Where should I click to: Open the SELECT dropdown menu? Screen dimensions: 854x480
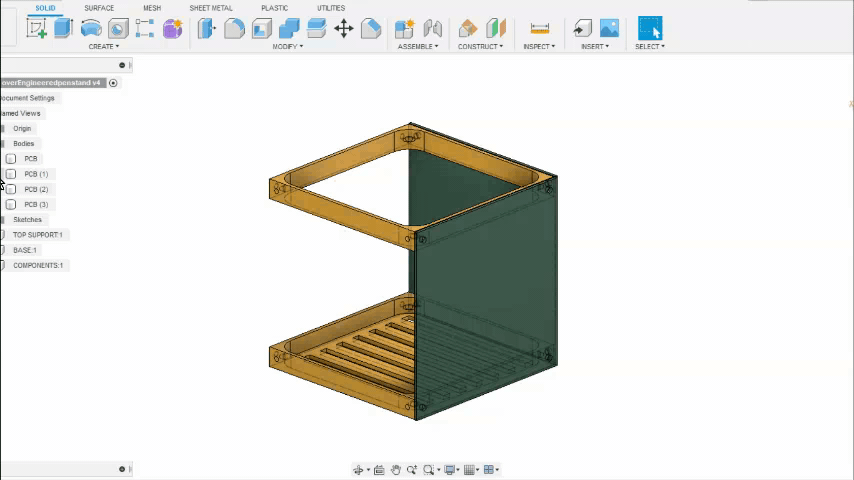650,47
